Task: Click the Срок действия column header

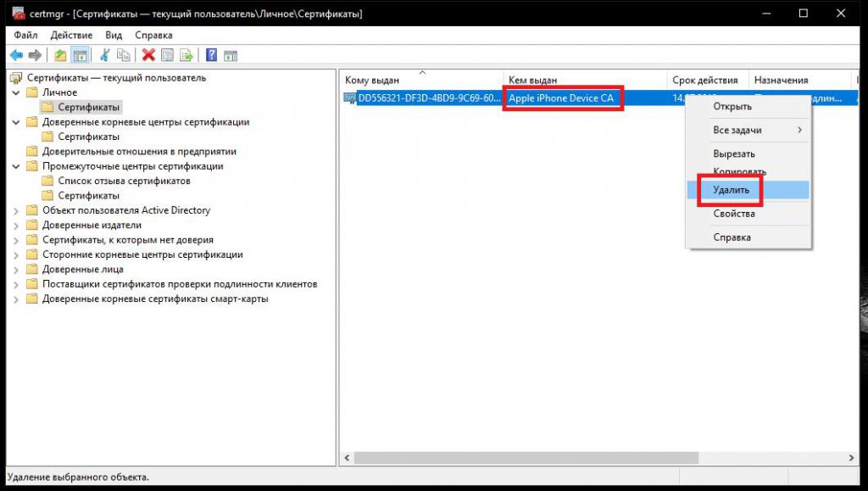Action: [704, 81]
